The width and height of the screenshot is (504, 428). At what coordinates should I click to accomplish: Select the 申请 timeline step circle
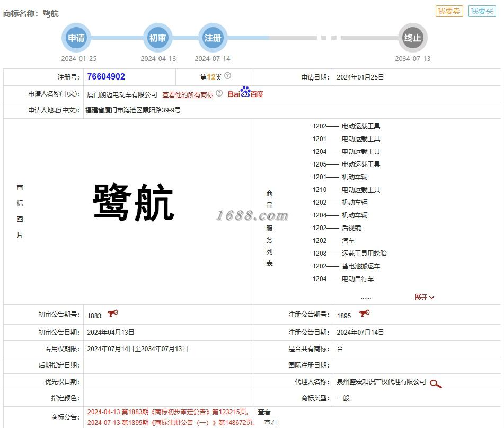[x=76, y=38]
